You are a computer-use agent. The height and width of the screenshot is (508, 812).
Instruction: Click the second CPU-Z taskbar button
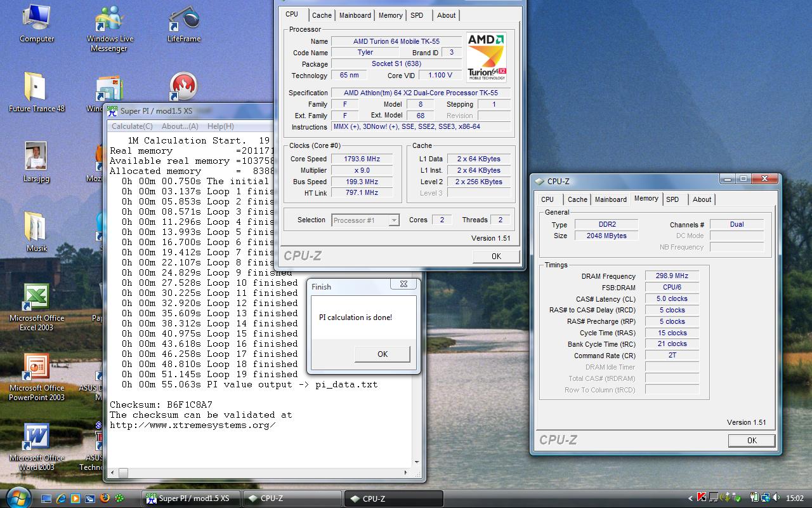(393, 498)
